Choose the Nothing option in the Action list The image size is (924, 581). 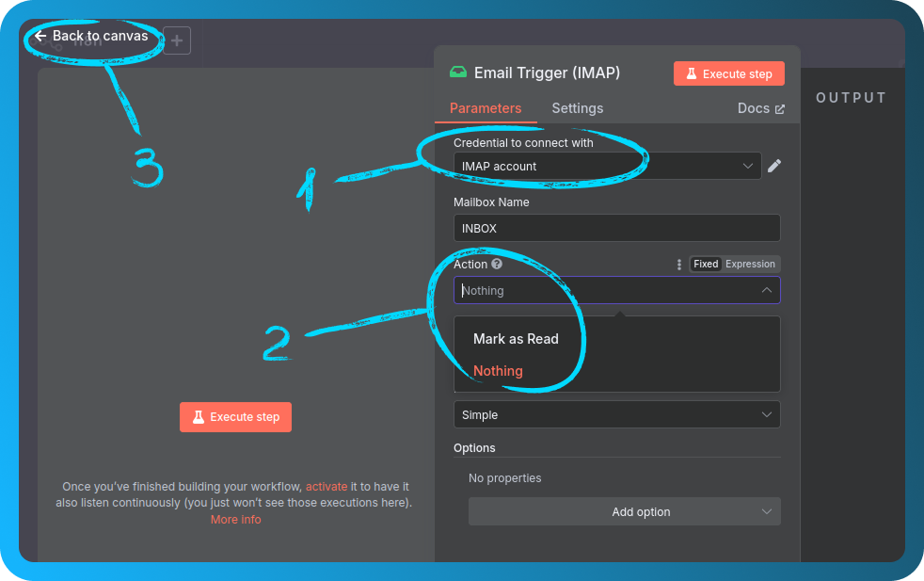click(x=498, y=371)
